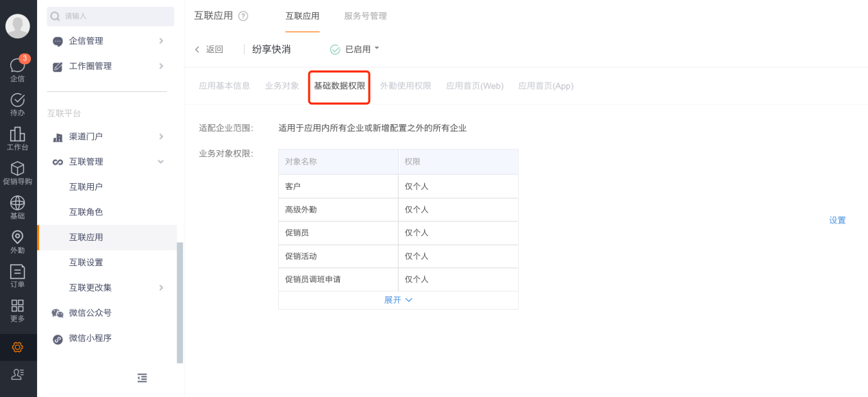The width and height of the screenshot is (868, 397).
Task: Collapse the 互联管理 menu arrow
Action: coord(161,162)
